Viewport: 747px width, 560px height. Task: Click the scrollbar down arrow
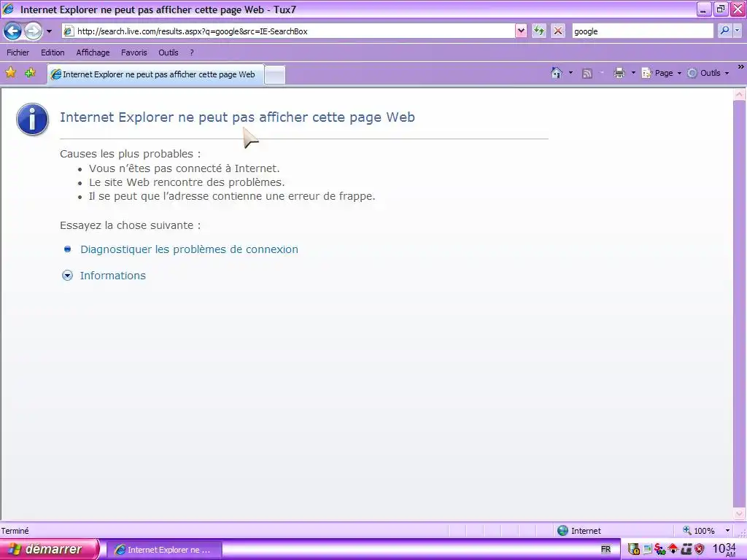pos(740,514)
